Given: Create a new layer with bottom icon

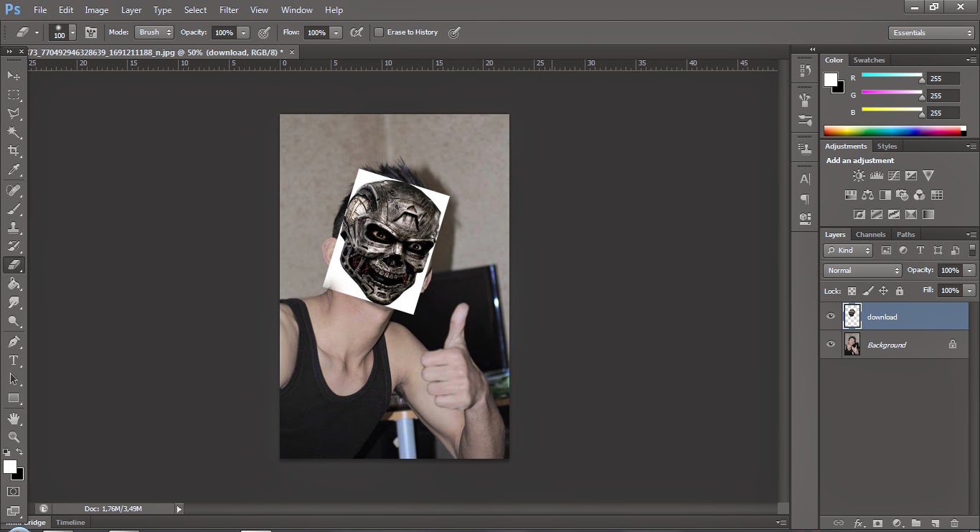Looking at the screenshot, I should pos(936,523).
